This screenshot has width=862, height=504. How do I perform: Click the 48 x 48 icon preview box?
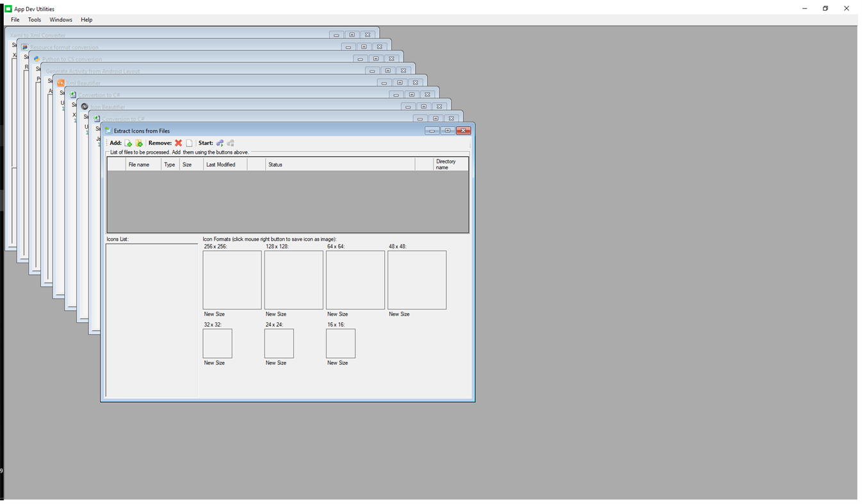click(417, 280)
